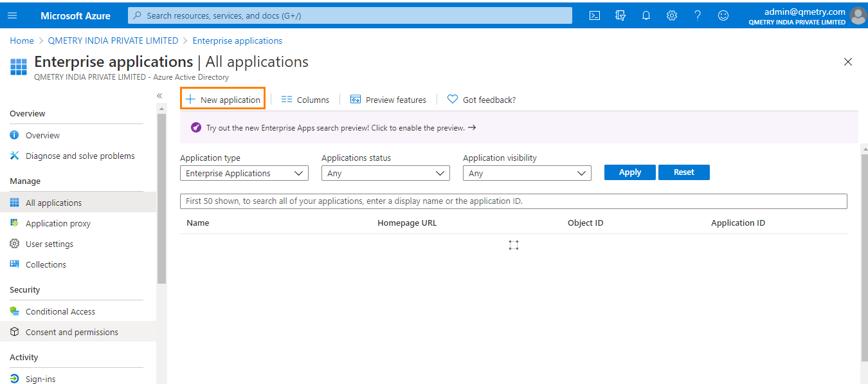Image resolution: width=868 pixels, height=384 pixels.
Task: Open Conditional Access under Security
Action: click(x=60, y=311)
